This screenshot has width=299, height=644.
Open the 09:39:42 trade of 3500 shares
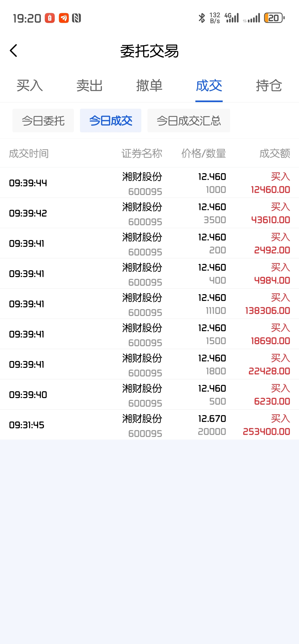[x=149, y=213]
